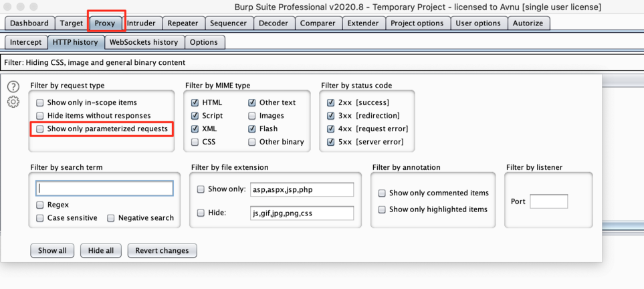The height and width of the screenshot is (289, 644).
Task: Uncheck the Flash MIME type
Action: [x=251, y=129]
